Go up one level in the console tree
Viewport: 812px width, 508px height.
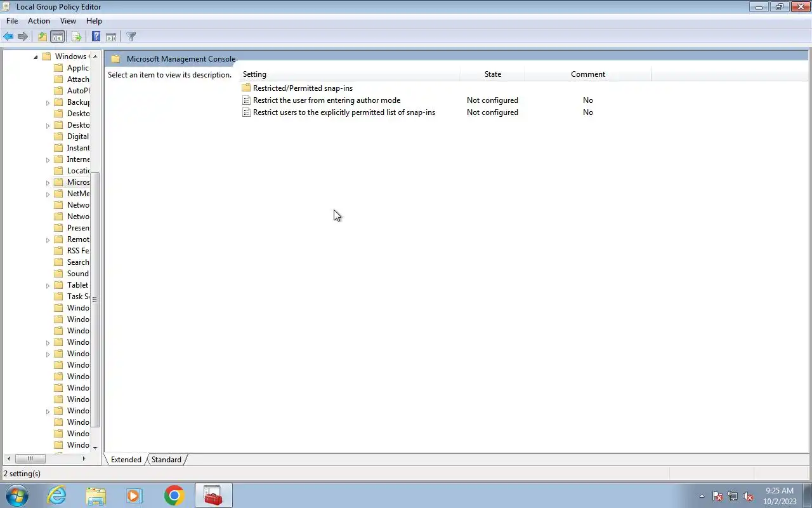(42, 37)
